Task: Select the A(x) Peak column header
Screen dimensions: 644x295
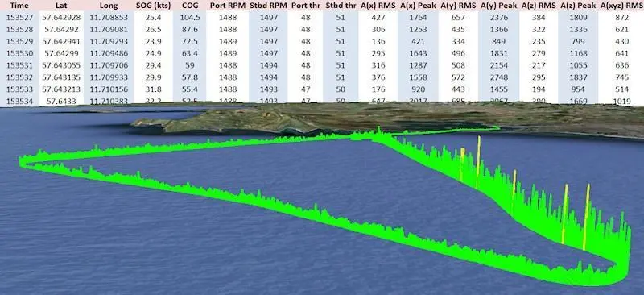Action: coord(418,6)
